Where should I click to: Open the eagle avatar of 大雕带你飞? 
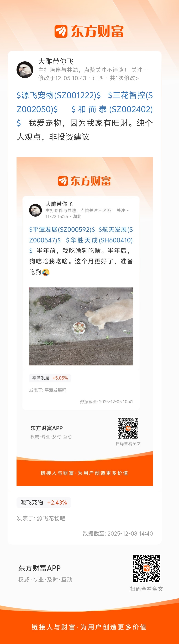[25, 70]
